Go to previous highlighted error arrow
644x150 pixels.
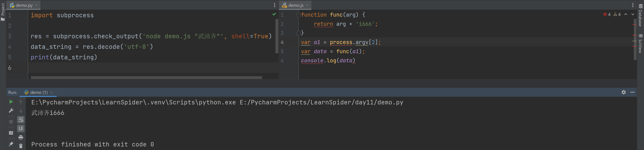click(626, 14)
